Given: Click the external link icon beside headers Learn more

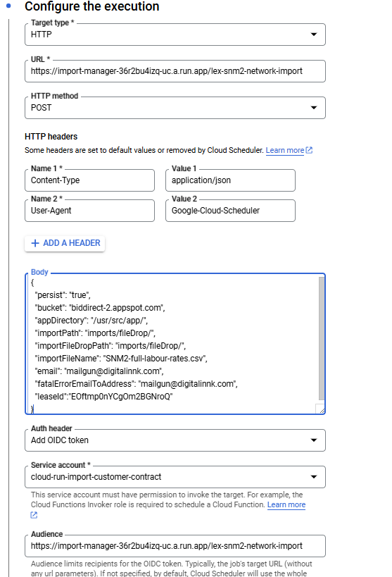Looking at the screenshot, I should 309,150.
